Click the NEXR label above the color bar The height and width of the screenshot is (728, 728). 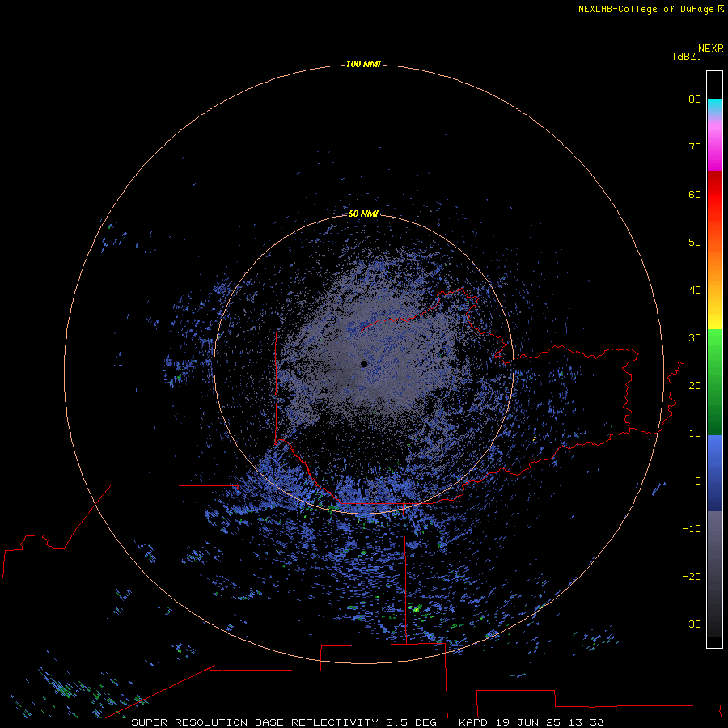coord(710,49)
